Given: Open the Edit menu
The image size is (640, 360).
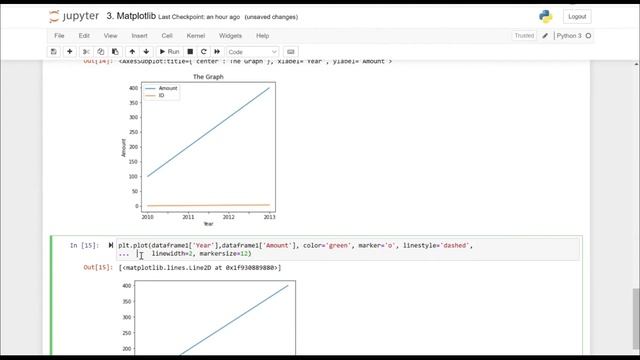Looking at the screenshot, I should tap(84, 36).
